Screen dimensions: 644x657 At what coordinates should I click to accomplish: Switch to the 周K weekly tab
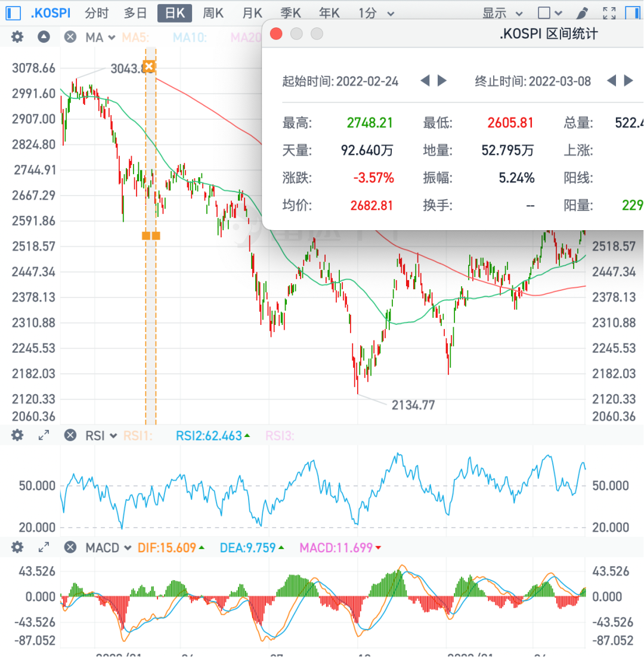point(213,13)
